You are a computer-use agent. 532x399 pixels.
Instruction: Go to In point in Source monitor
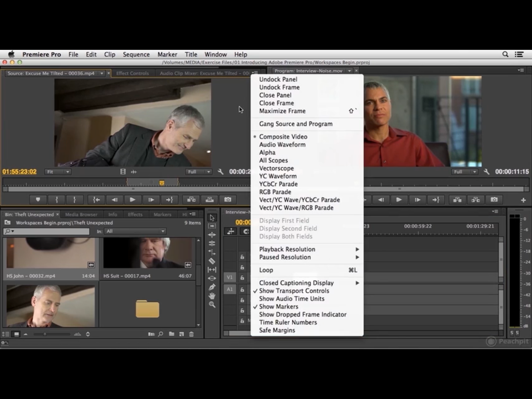(x=96, y=200)
